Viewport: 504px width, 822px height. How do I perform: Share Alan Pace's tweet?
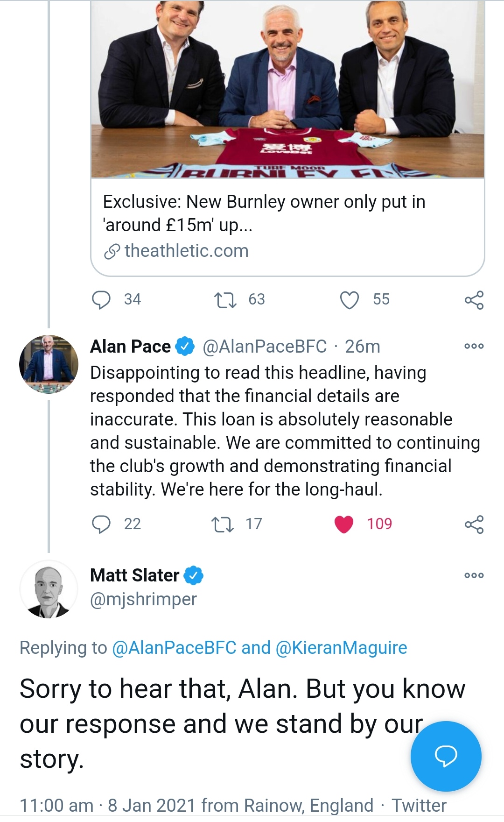point(474,524)
